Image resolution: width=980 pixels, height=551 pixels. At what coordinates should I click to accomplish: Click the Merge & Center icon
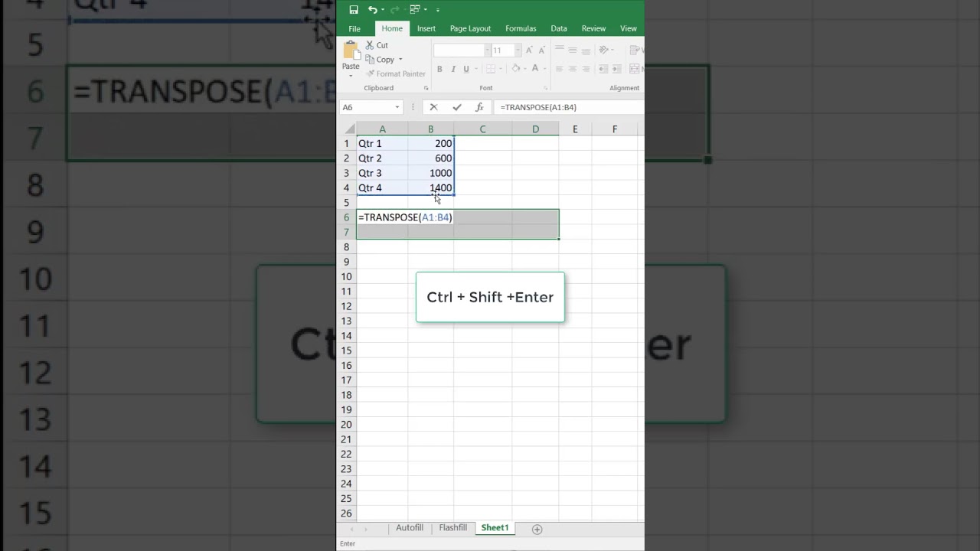(635, 69)
